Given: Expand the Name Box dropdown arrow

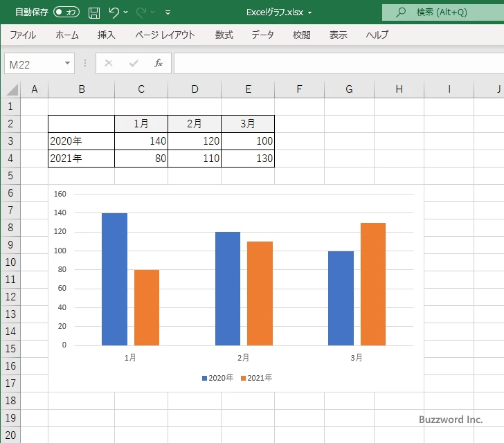Looking at the screenshot, I should [68, 63].
